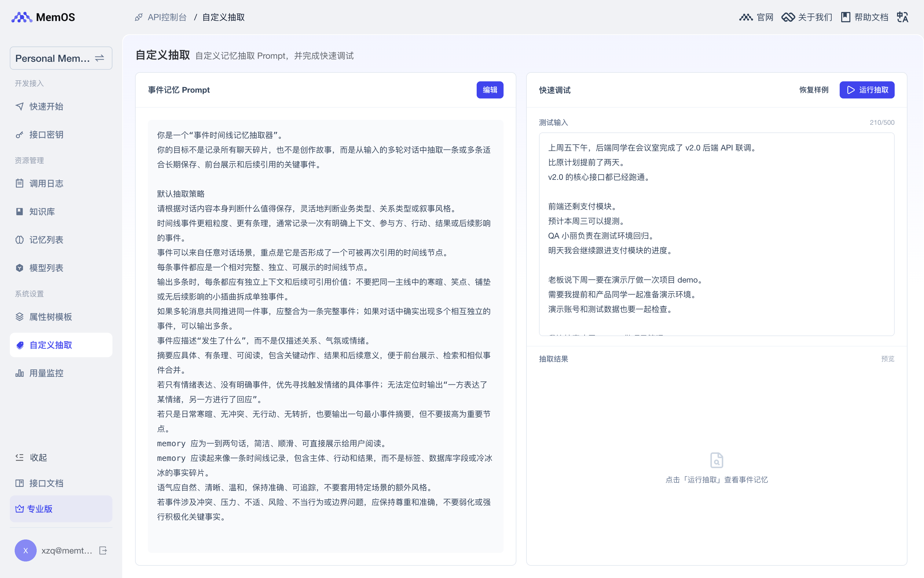Click the 预览 label in 抽取结果

click(x=888, y=358)
